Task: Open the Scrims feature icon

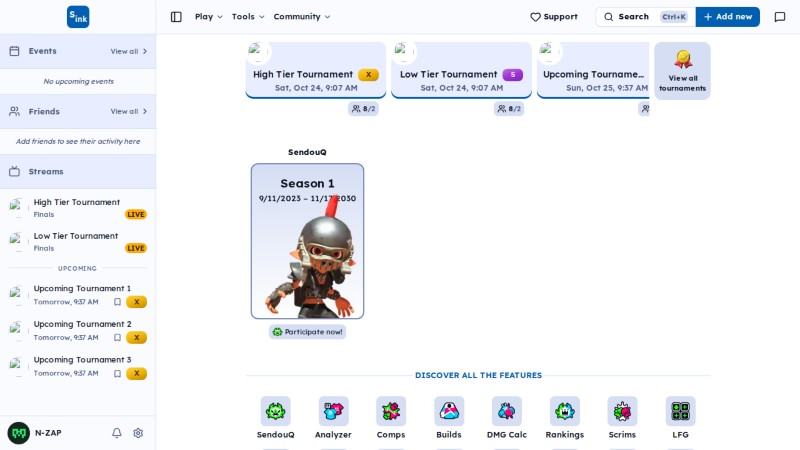Action: click(622, 411)
